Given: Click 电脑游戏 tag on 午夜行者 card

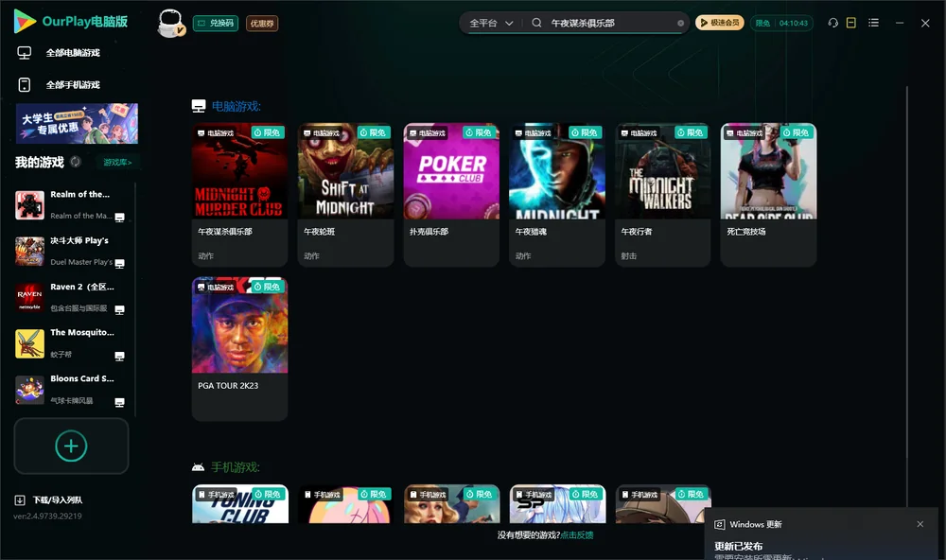Looking at the screenshot, I should [x=639, y=132].
